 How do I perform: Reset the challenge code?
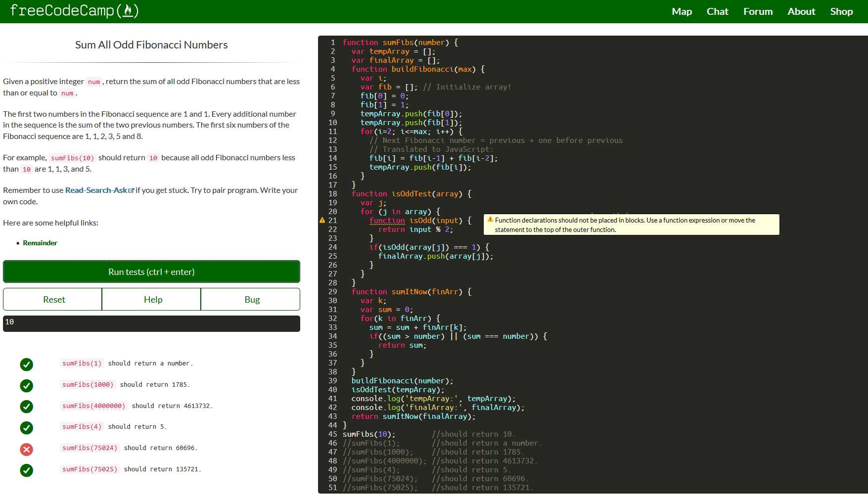[x=53, y=300]
